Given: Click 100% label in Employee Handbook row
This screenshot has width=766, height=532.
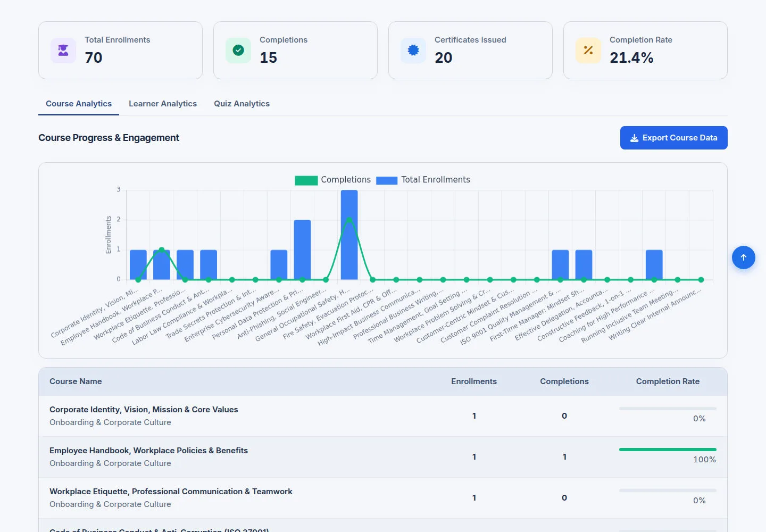Looking at the screenshot, I should point(704,460).
